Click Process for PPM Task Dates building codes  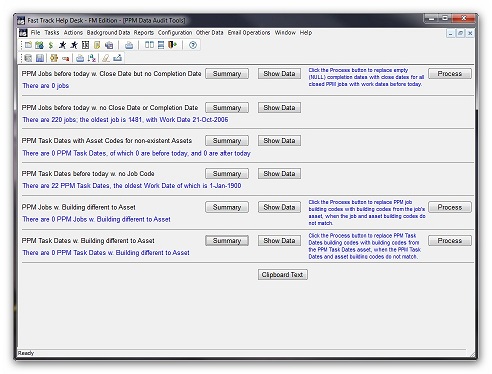[x=450, y=241]
